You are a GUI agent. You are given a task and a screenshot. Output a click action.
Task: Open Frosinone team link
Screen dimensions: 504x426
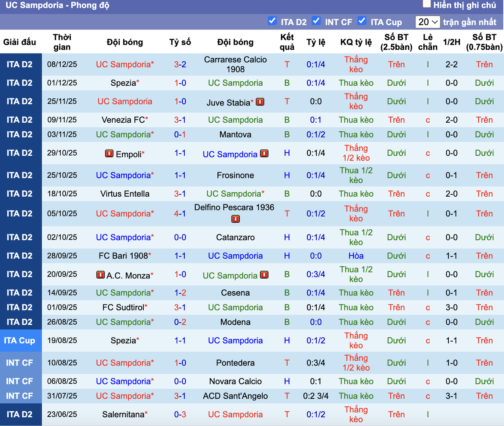(x=235, y=175)
